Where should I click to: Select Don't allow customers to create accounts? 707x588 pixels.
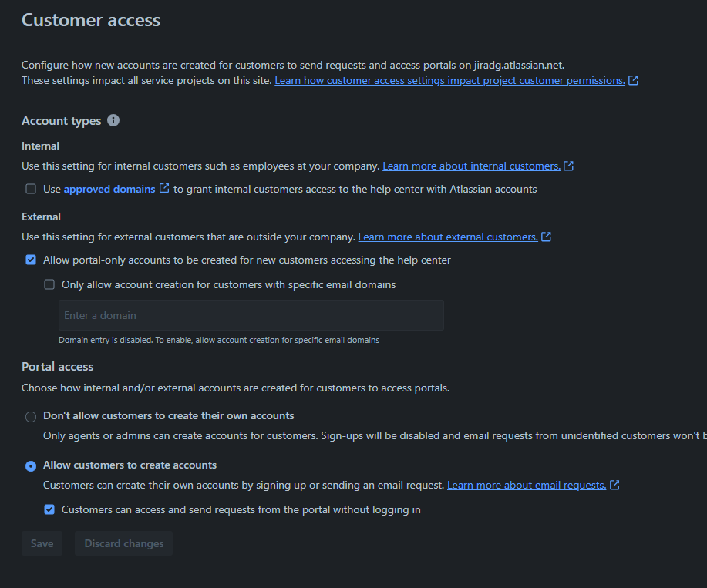(31, 417)
